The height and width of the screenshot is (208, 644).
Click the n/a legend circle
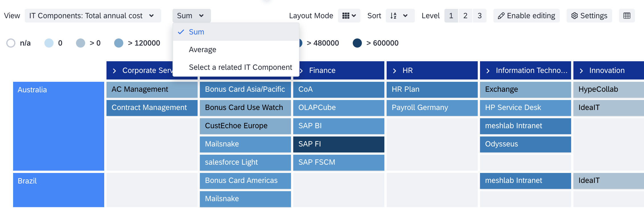pos(11,43)
